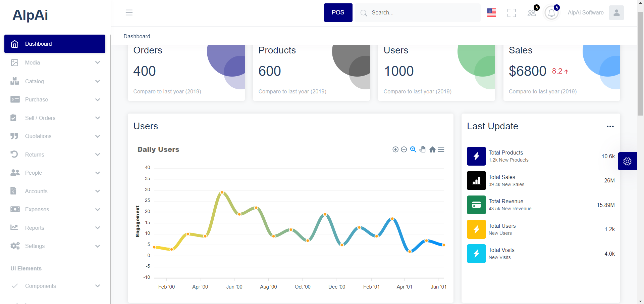Click the search magnifier icon
This screenshot has width=644, height=304.
(x=364, y=13)
